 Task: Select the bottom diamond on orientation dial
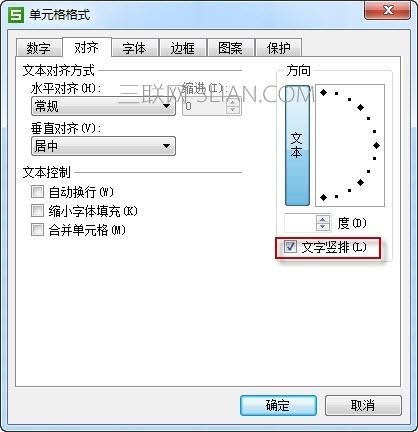pos(323,197)
